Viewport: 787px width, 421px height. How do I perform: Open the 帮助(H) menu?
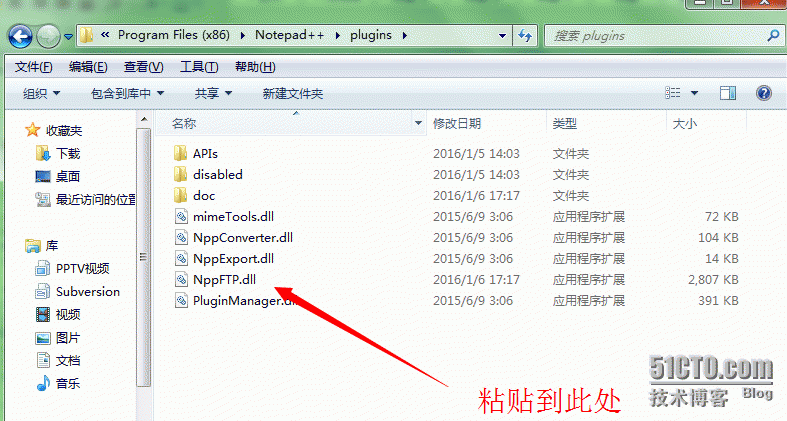click(255, 67)
